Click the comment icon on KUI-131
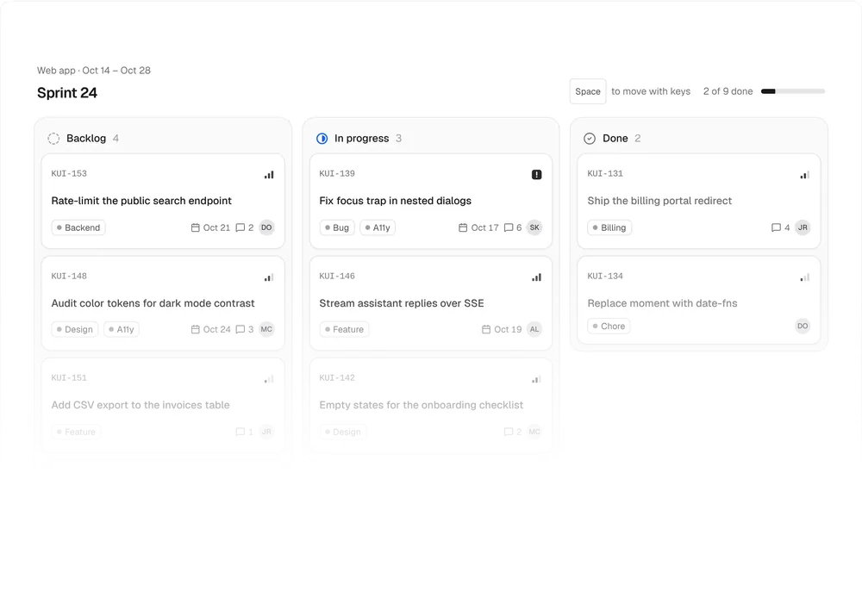The image size is (862, 616). [x=777, y=227]
